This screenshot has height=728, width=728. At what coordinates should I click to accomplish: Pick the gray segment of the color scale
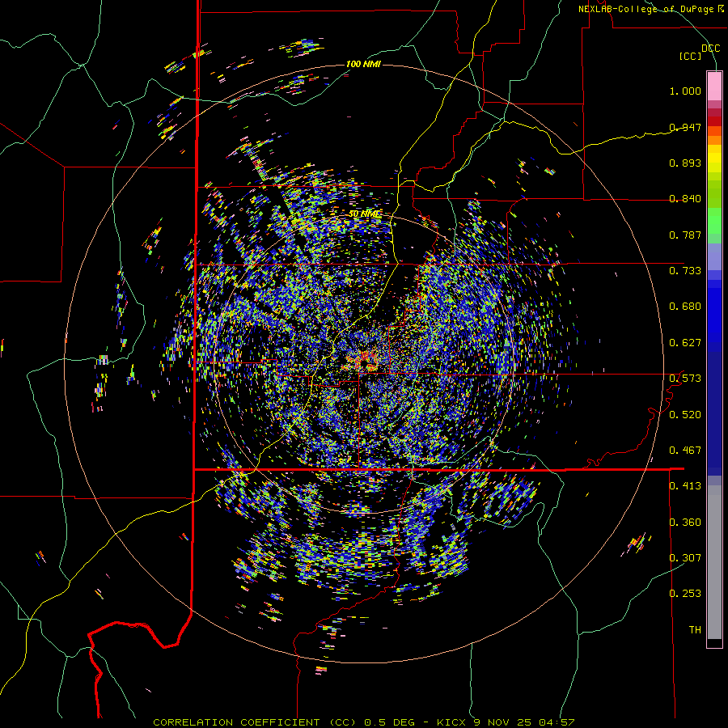[714, 562]
